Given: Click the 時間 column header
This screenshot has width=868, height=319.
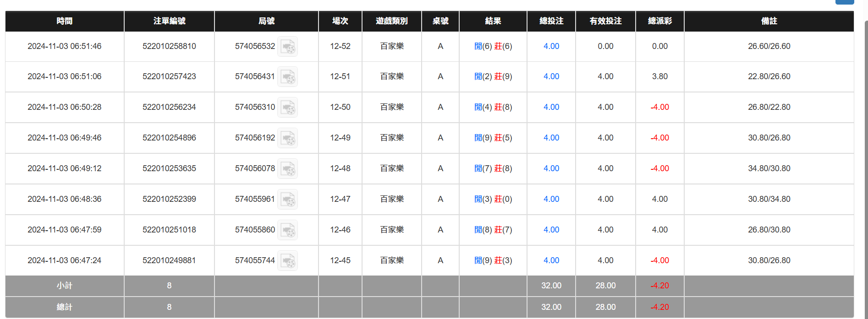Looking at the screenshot, I should pos(64,21).
